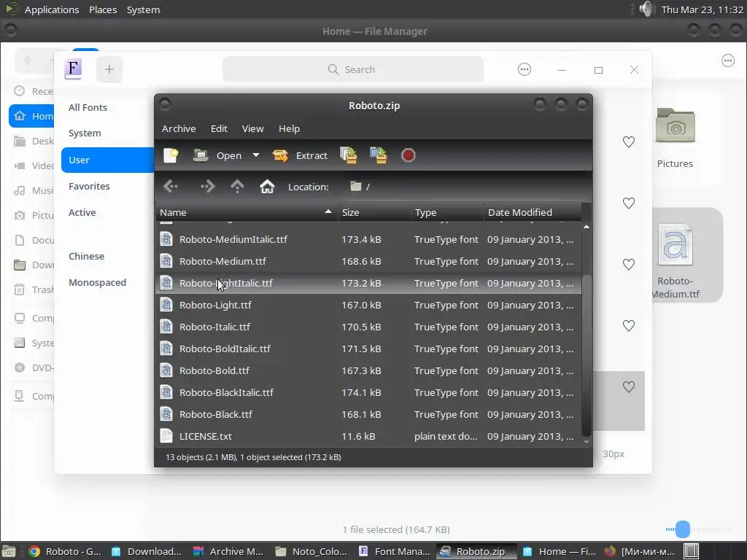The image size is (747, 560).
Task: Select LICENSE.txt in the archive
Action: [368, 437]
